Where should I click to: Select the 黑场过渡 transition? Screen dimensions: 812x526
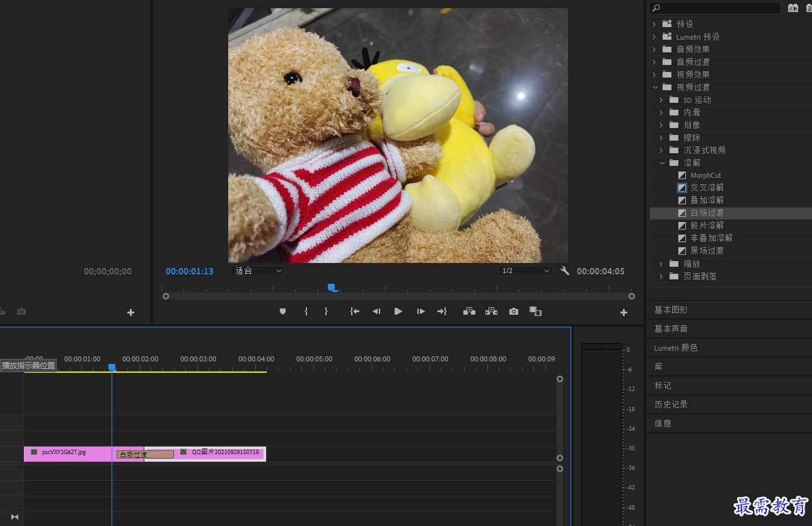pyautogui.click(x=707, y=251)
